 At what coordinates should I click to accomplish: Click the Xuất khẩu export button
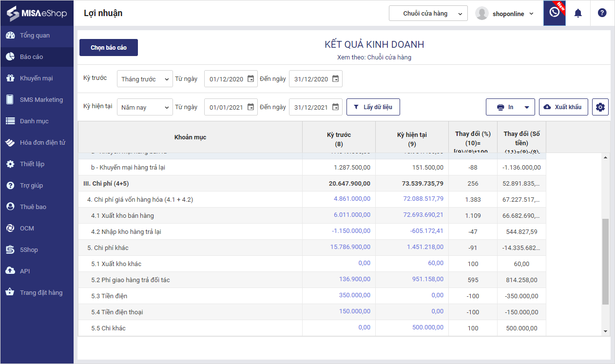point(563,107)
